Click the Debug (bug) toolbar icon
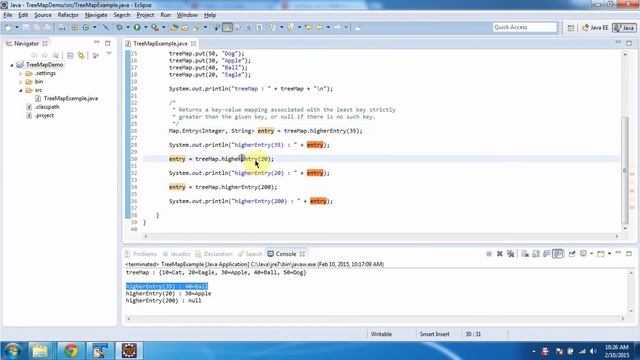The image size is (640, 360). point(119,27)
